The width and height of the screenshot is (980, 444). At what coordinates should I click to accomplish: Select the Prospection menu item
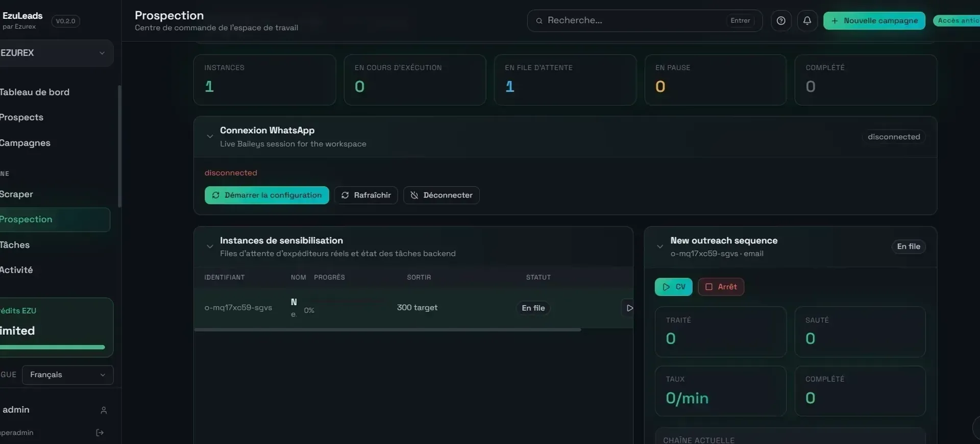(55, 219)
